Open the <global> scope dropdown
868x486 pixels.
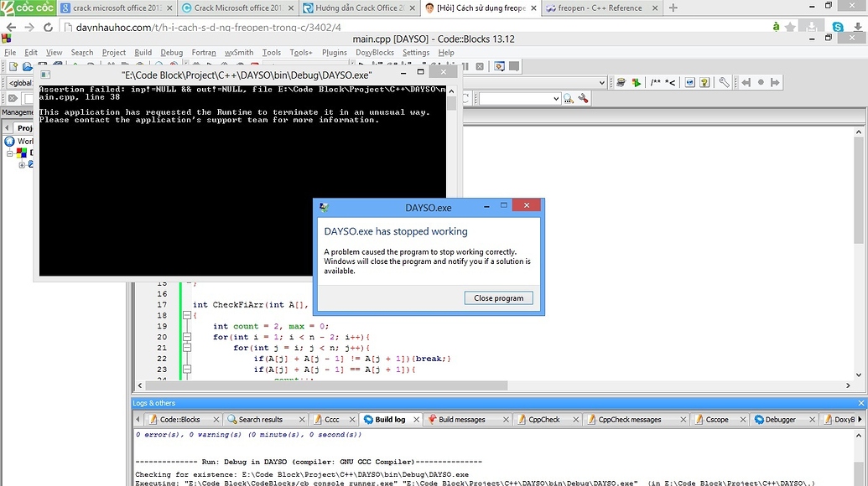(x=20, y=83)
